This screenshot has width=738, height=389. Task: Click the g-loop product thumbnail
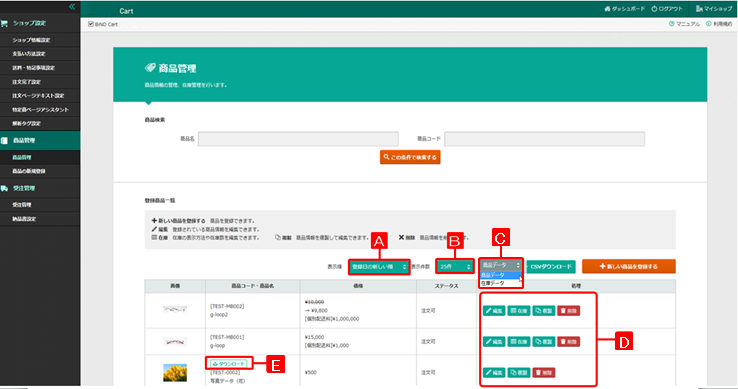click(175, 341)
